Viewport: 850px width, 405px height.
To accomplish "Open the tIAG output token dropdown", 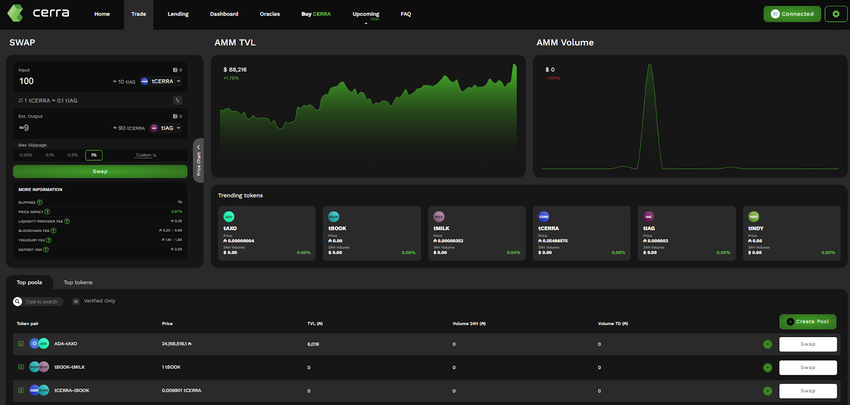I will [168, 128].
